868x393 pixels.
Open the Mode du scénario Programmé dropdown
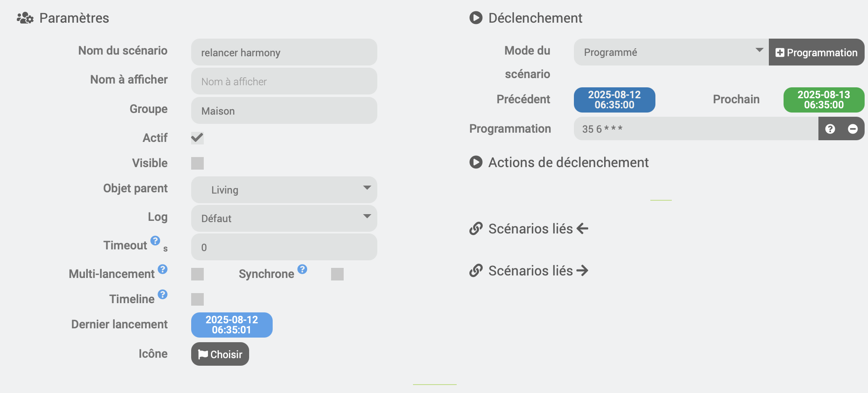pos(671,52)
